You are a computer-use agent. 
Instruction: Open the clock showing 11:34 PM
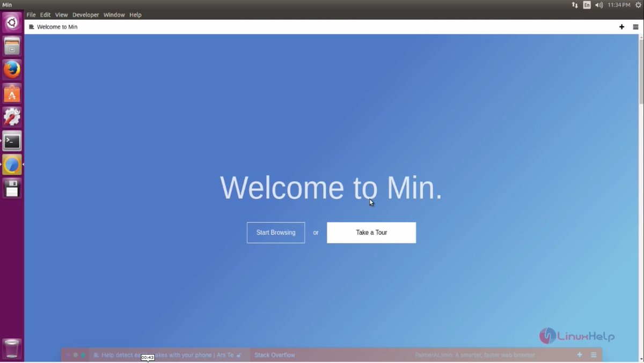click(619, 5)
